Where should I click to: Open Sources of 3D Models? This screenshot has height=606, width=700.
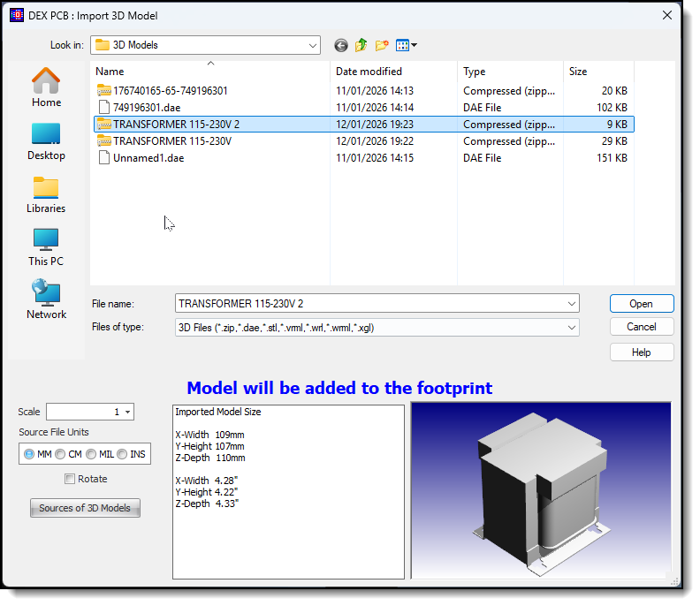tap(85, 508)
